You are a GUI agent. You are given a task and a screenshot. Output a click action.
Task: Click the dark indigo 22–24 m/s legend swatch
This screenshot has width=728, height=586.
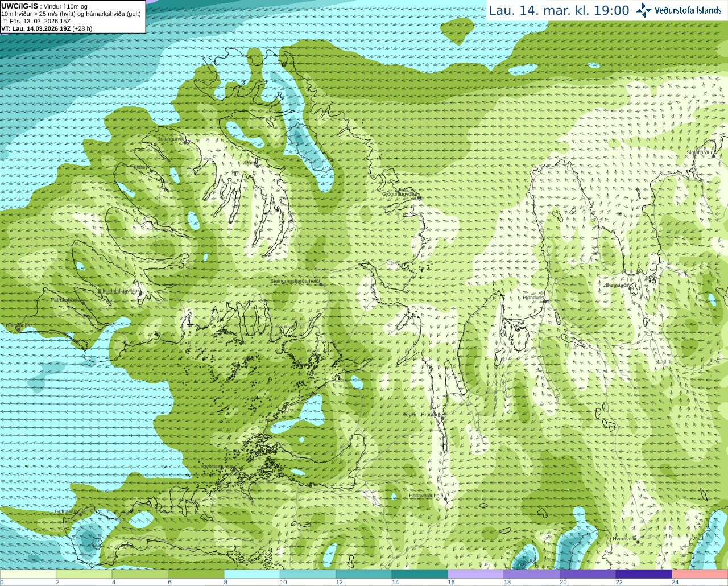pyautogui.click(x=644, y=574)
